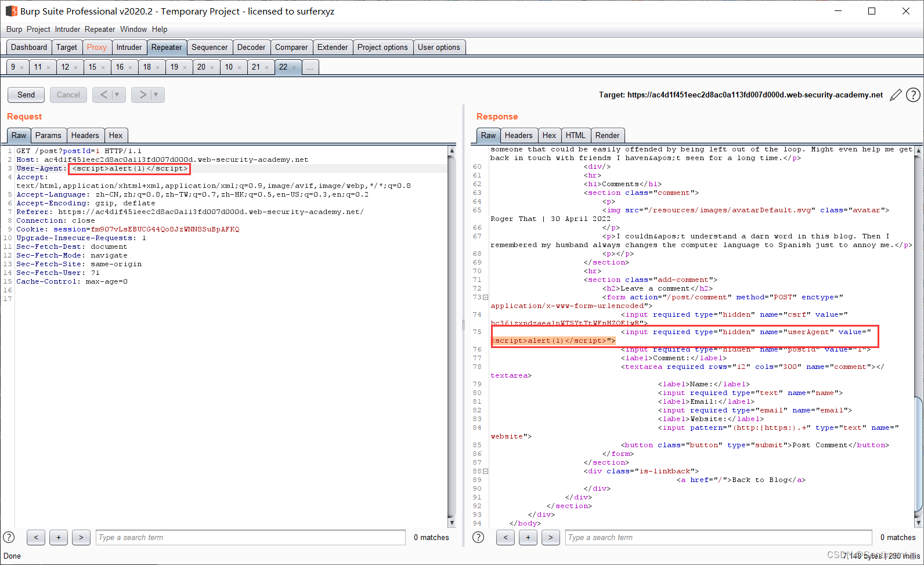Click the response search term field
The image size is (924, 565).
(719, 537)
